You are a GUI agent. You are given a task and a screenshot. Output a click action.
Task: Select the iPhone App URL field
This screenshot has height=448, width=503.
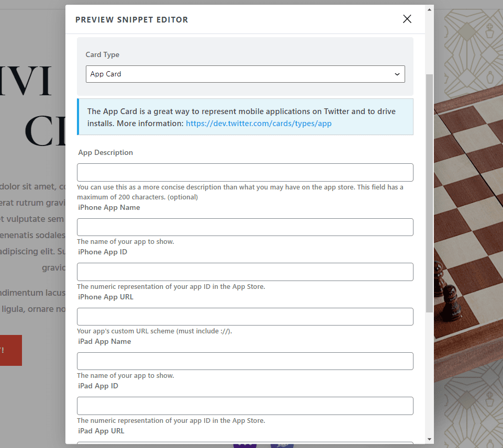click(244, 316)
